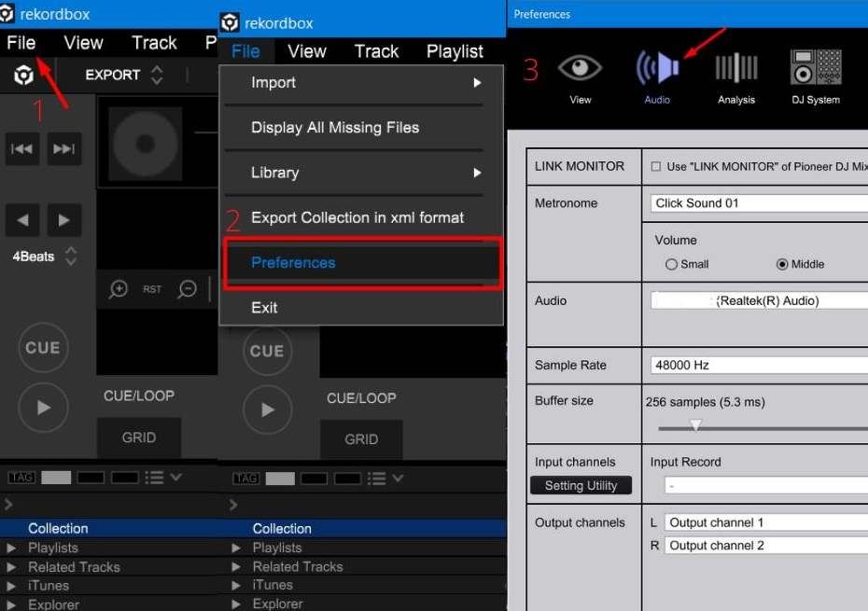The image size is (868, 611).
Task: Open the Audio device Realtek dropdown
Action: [x=759, y=300]
